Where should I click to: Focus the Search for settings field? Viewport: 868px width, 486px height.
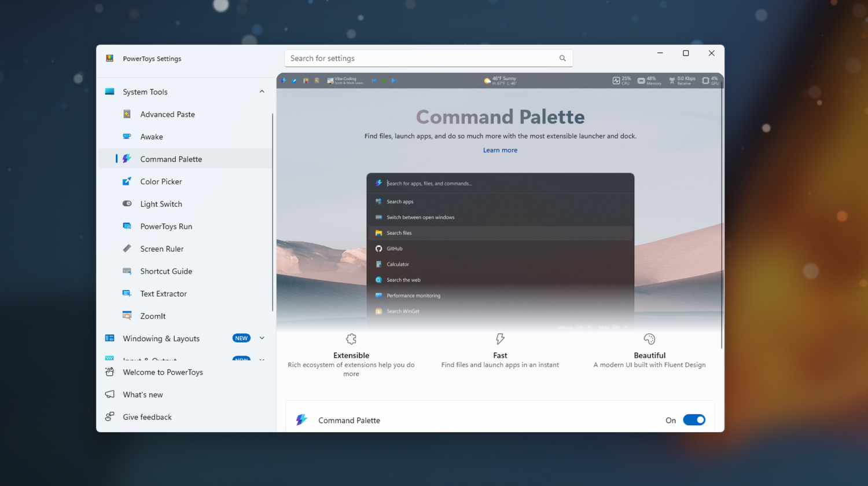[x=428, y=58]
